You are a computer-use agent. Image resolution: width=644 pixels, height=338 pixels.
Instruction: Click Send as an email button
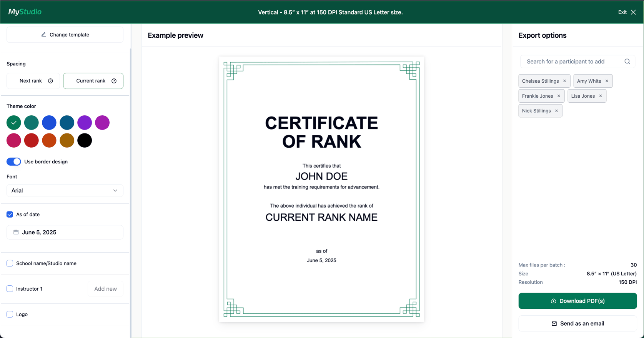pos(577,324)
